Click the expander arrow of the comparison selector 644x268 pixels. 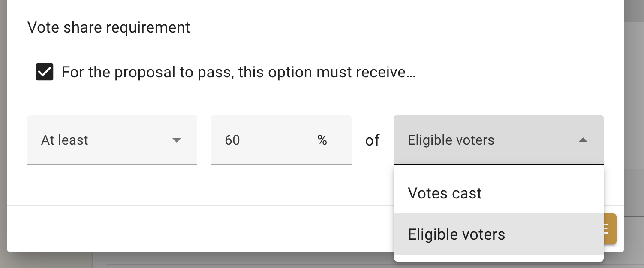177,140
